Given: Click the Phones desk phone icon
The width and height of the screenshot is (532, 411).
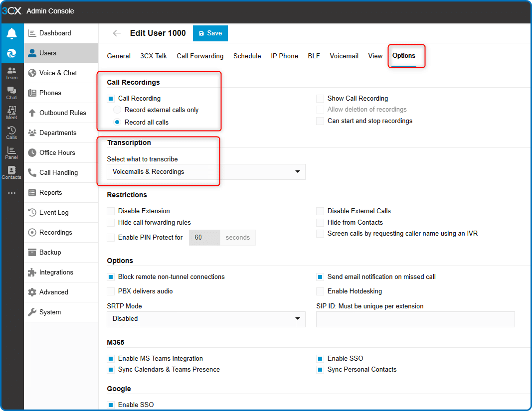Looking at the screenshot, I should point(32,93).
